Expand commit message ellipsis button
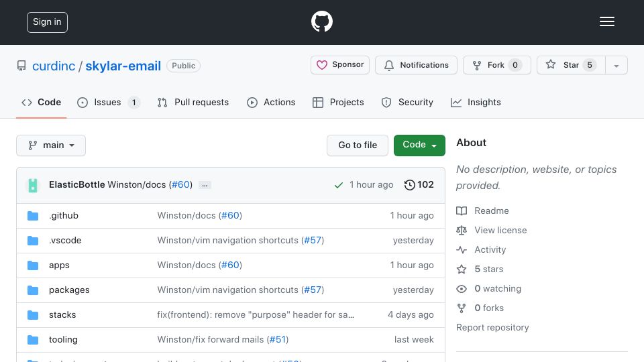The height and width of the screenshot is (362, 644). coord(205,185)
